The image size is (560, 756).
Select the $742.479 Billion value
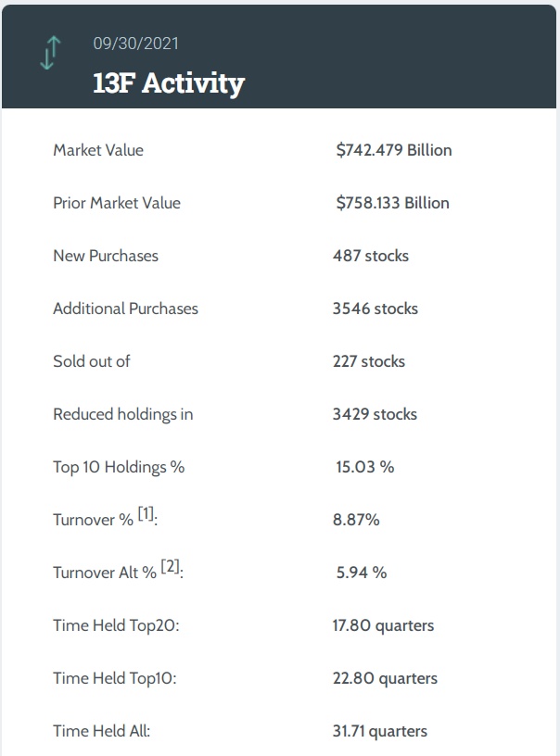(x=394, y=150)
